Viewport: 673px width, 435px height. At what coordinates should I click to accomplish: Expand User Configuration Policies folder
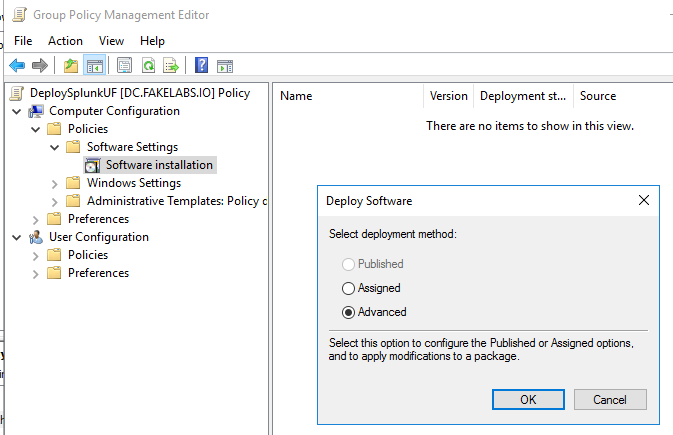pyautogui.click(x=36, y=255)
